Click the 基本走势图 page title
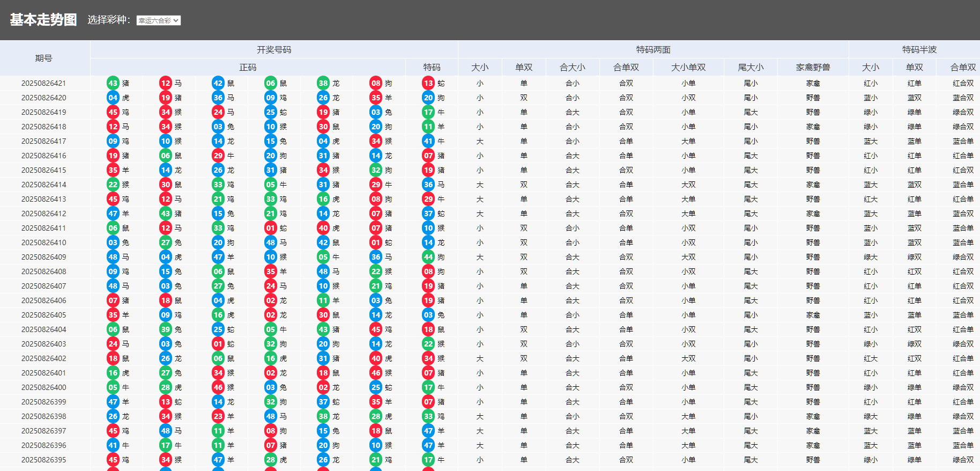 pyautogui.click(x=43, y=20)
